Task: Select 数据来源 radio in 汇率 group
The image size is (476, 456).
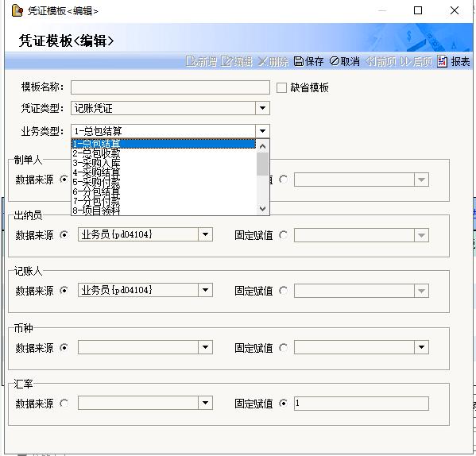Action: click(x=64, y=404)
